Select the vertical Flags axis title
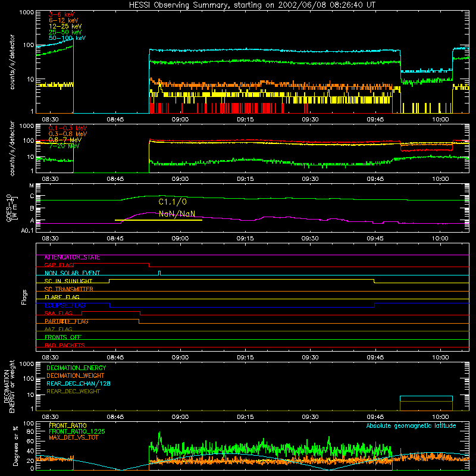Screen dimensions: 476x476 tap(24, 297)
